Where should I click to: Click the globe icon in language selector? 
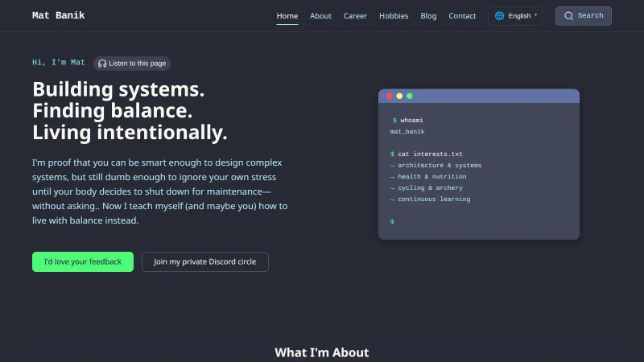pos(499,15)
